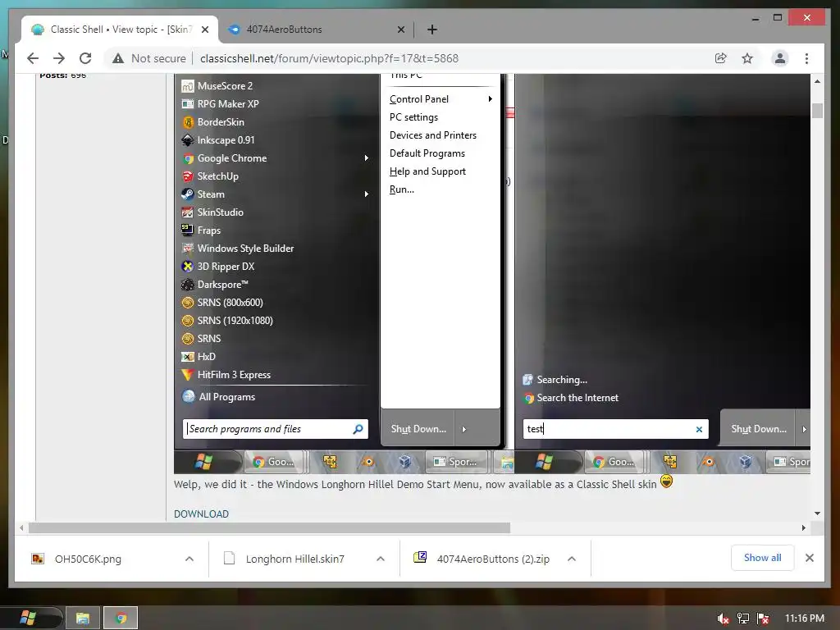
Task: Reload the current page
Action: [x=85, y=58]
